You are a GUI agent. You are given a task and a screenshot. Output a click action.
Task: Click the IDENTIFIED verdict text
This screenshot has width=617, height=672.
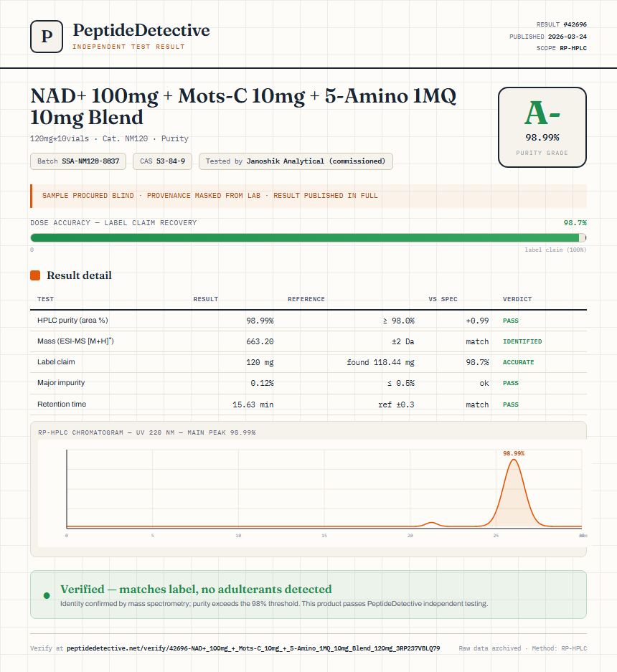522,341
